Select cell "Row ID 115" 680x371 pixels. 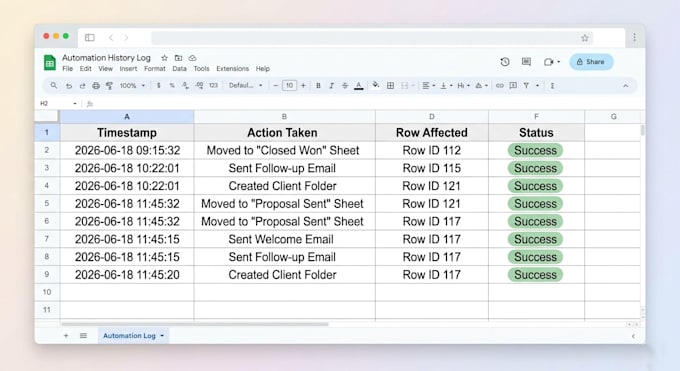point(432,168)
